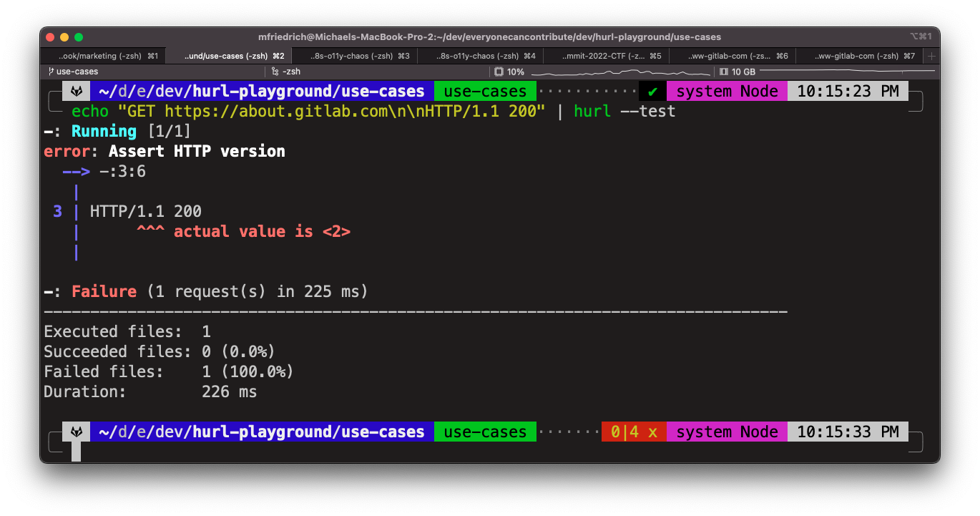This screenshot has height=516, width=980.
Task: Click the CPU usage chip icon
Action: 500,72
